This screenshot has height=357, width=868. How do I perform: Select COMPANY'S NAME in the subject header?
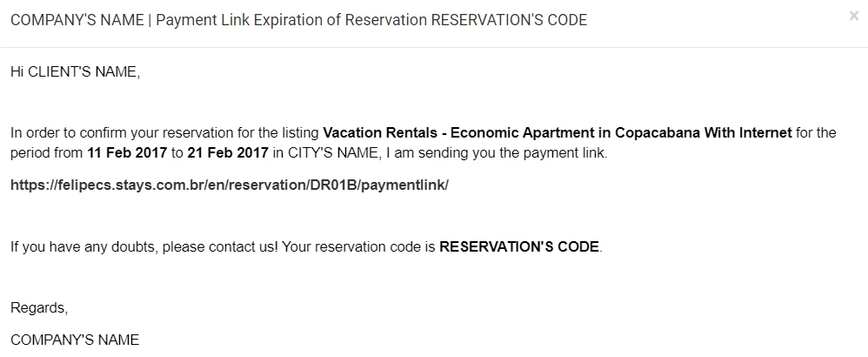77,20
